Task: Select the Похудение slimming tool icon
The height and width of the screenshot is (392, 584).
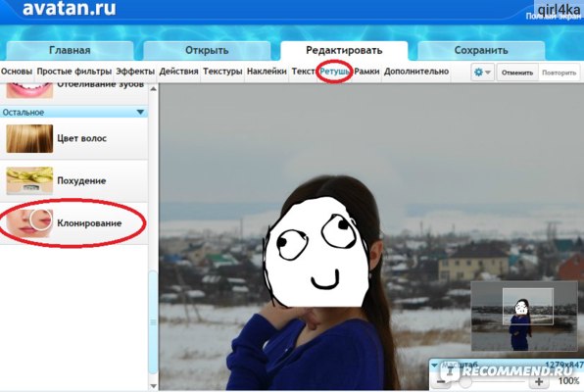Action: point(29,180)
